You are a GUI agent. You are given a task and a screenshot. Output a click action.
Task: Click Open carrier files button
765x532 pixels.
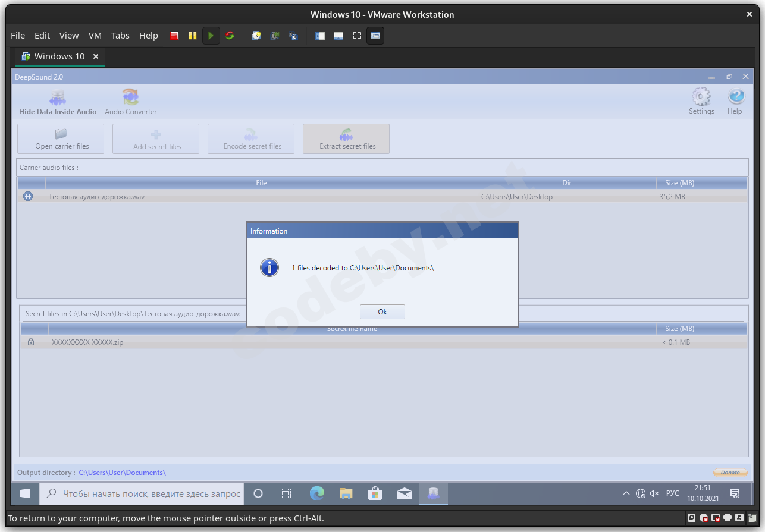pos(61,139)
